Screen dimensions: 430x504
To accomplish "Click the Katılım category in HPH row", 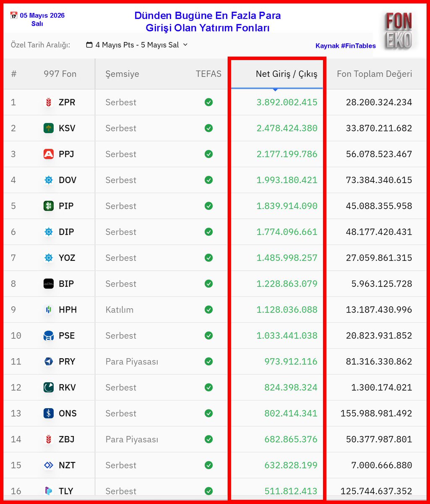I will 120,310.
